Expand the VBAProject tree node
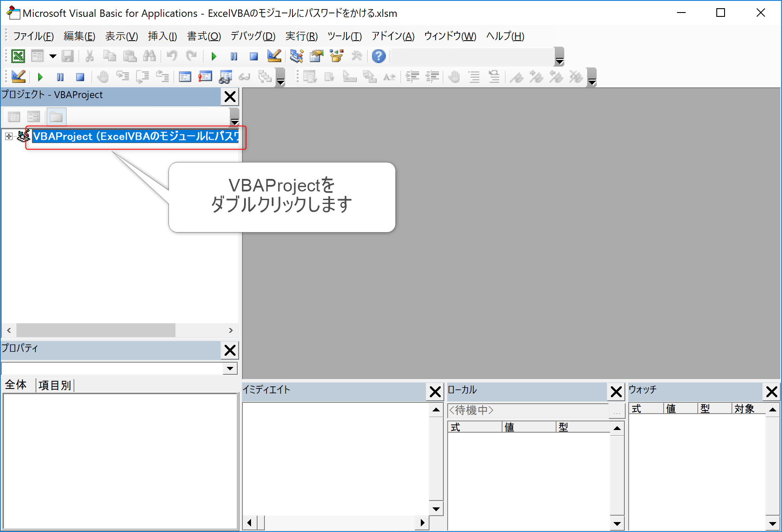782x532 pixels. pos(9,137)
